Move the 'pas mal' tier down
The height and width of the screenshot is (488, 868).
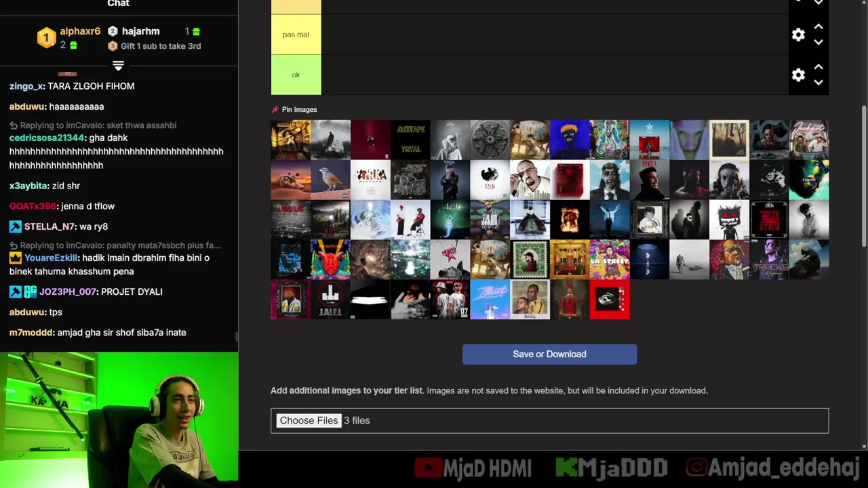click(818, 42)
